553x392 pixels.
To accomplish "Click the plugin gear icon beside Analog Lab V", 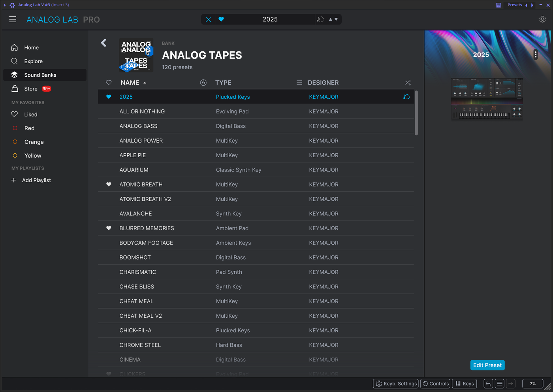I will pyautogui.click(x=12, y=5).
